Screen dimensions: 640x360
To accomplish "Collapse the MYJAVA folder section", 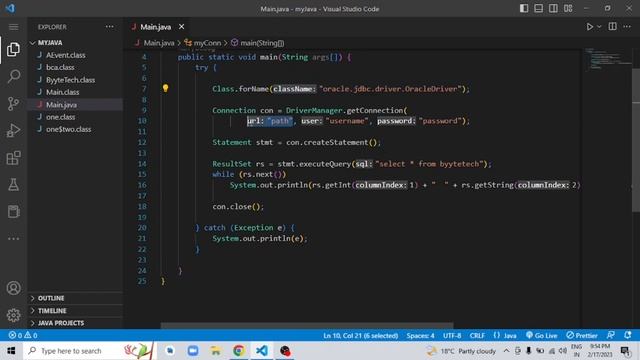I will click(75, 42).
